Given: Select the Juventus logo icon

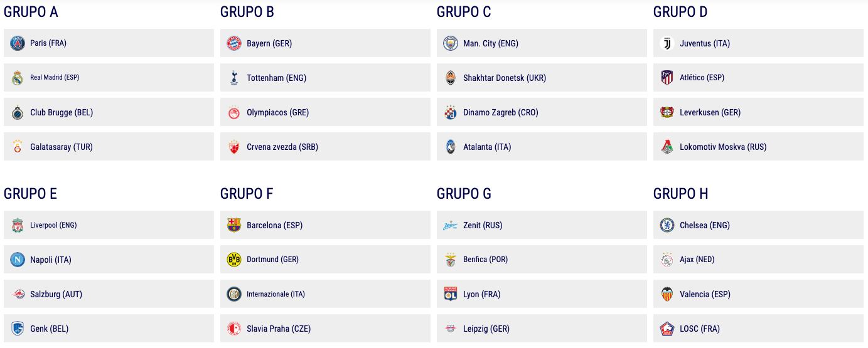Looking at the screenshot, I should [x=667, y=43].
